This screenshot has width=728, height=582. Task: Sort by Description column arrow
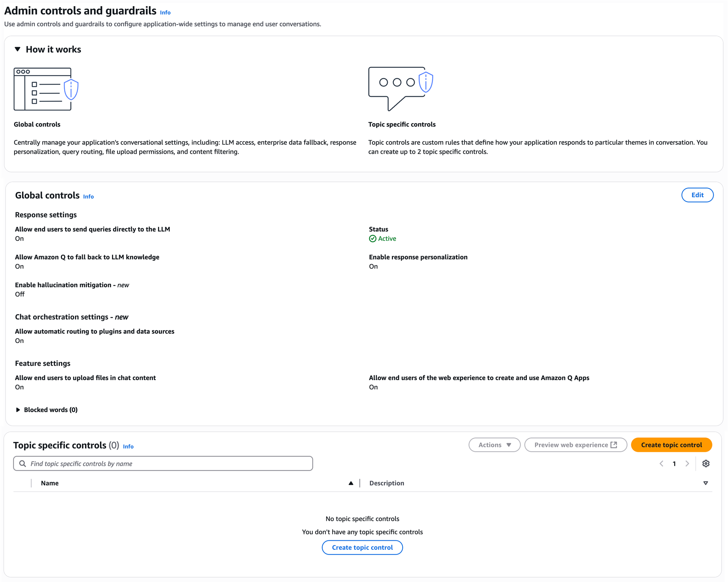pyautogui.click(x=705, y=483)
